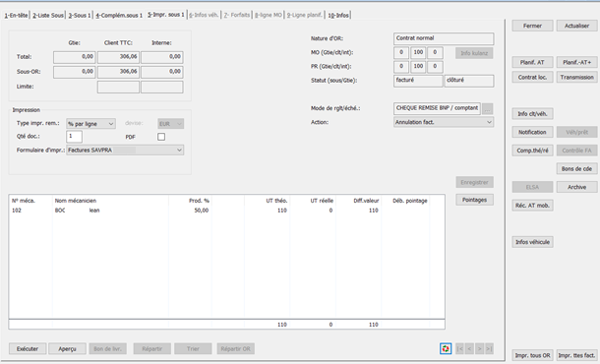Viewport: 600px width, 364px height.
Task: Click the Répartir button
Action: click(x=151, y=348)
